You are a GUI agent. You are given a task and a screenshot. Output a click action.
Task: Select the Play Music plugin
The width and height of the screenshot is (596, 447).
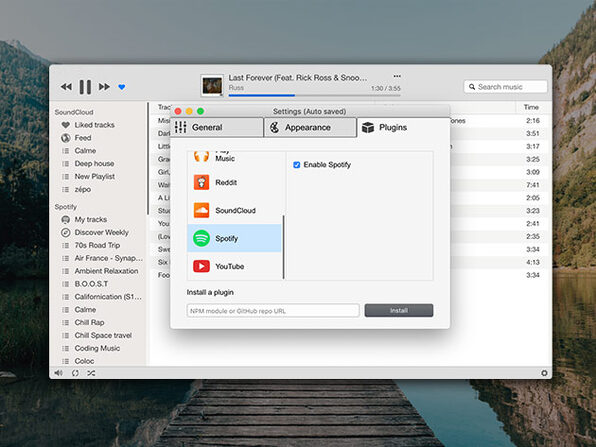(234, 157)
